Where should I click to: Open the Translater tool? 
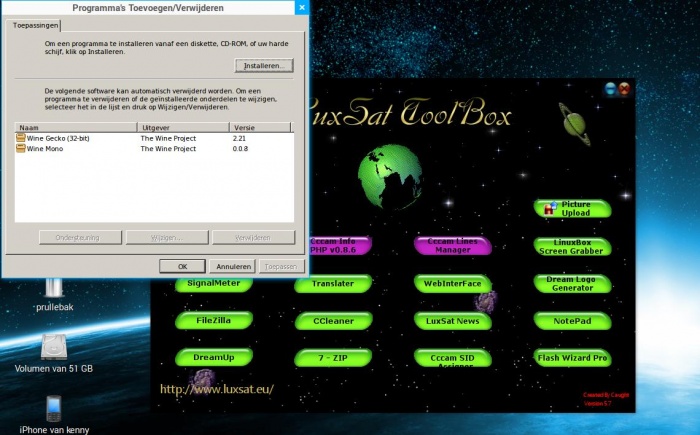[333, 284]
